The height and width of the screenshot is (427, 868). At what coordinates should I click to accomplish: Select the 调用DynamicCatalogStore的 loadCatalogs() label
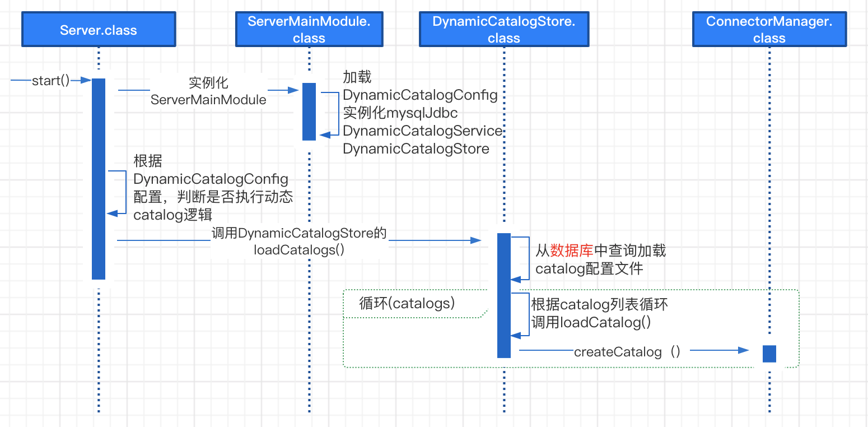click(299, 242)
